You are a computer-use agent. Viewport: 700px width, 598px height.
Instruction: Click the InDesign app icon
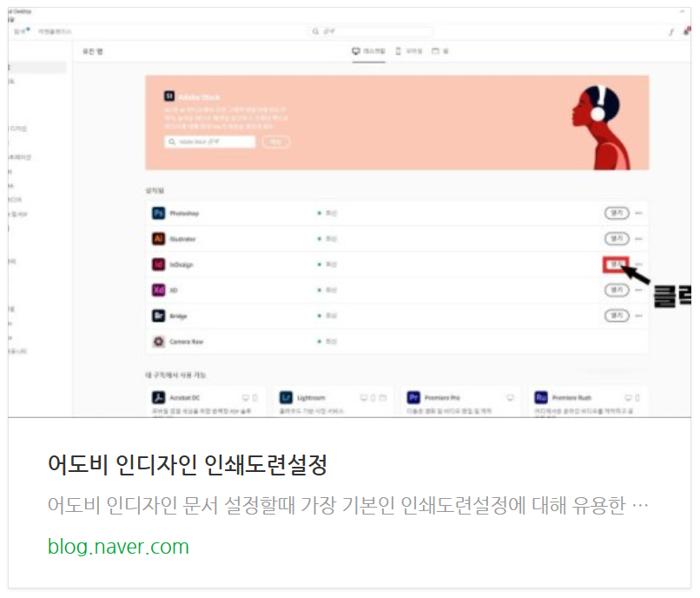(158, 264)
